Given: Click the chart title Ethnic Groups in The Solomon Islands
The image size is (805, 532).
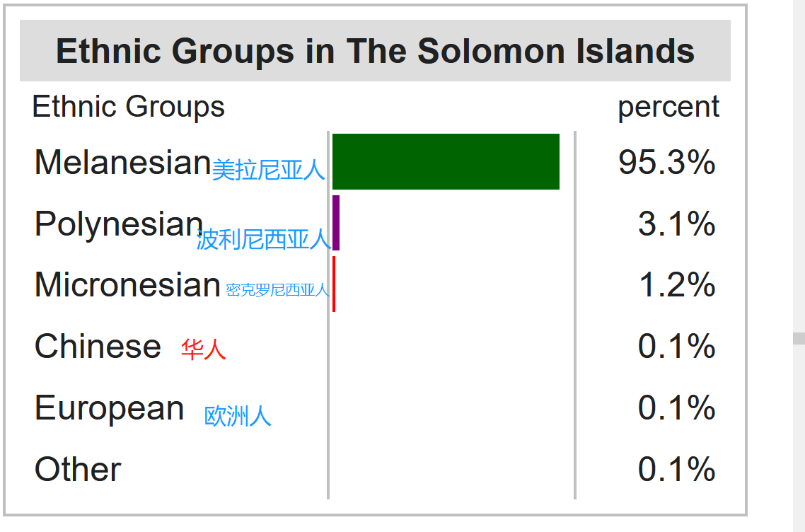Looking at the screenshot, I should pos(375,51).
